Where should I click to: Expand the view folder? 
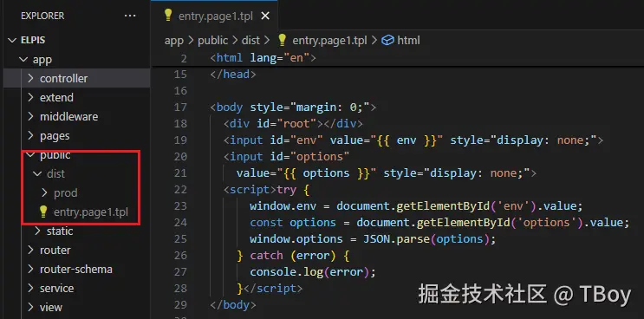pos(30,307)
